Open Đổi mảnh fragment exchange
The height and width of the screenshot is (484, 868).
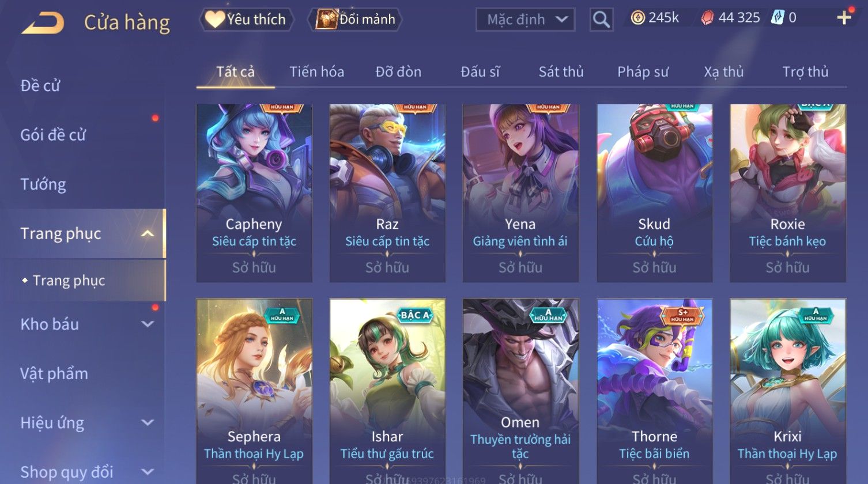(x=356, y=20)
